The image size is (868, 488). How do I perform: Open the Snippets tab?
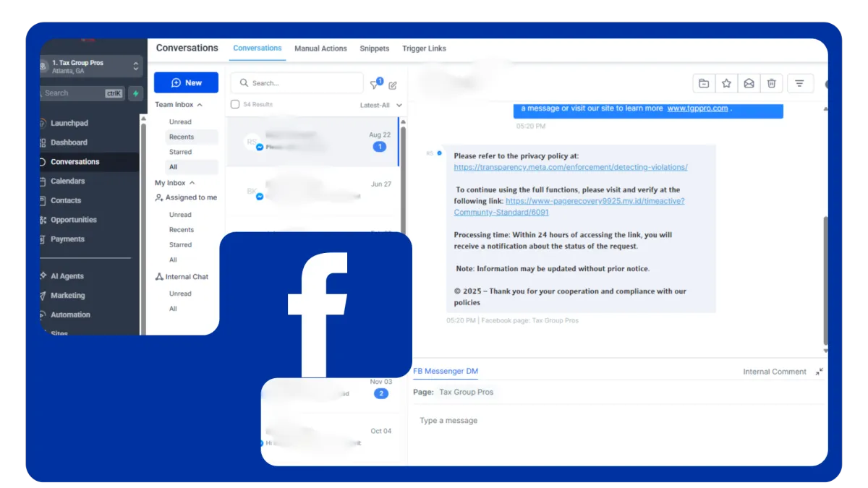pyautogui.click(x=375, y=48)
